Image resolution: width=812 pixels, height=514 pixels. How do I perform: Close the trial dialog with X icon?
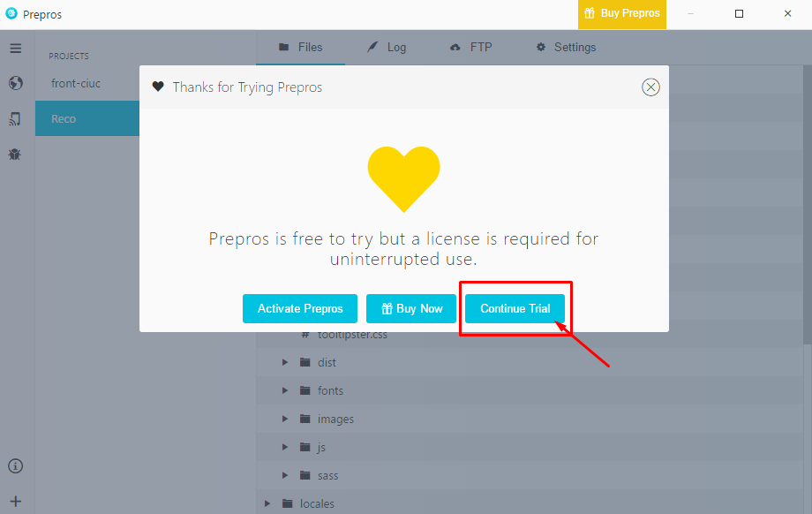point(650,87)
